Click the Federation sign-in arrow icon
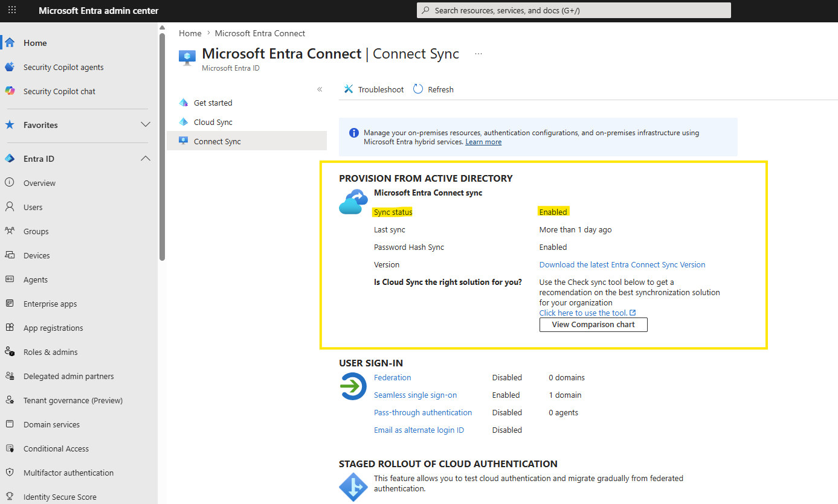This screenshot has width=838, height=504. 353,386
